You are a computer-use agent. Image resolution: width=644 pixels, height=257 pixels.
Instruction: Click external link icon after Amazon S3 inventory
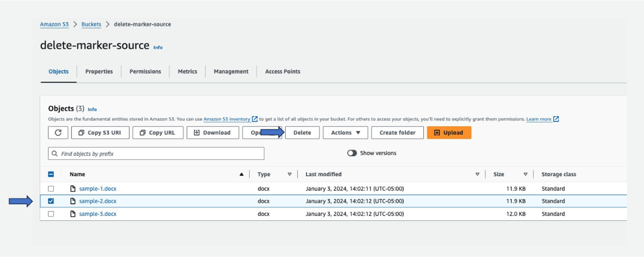(x=255, y=119)
